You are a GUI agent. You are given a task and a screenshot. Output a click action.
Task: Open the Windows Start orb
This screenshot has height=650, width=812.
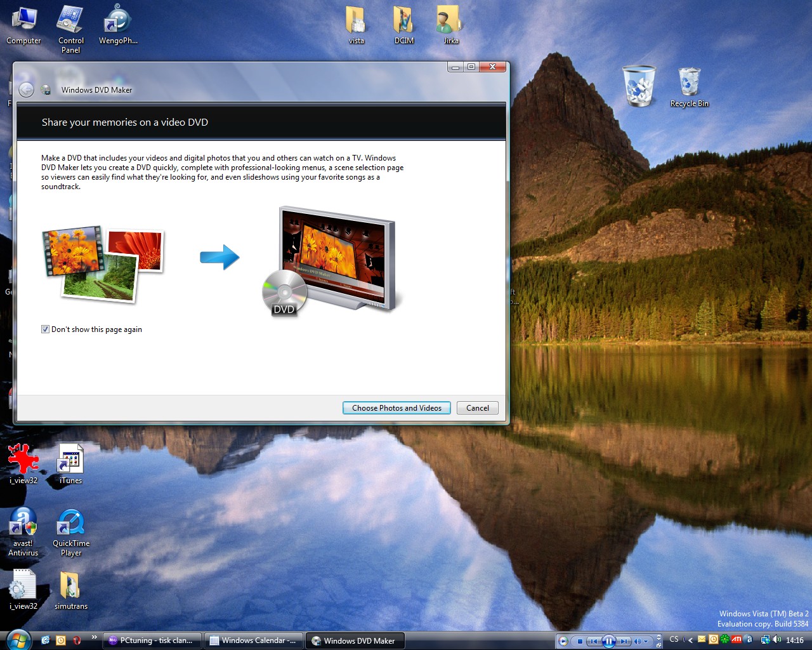(18, 640)
